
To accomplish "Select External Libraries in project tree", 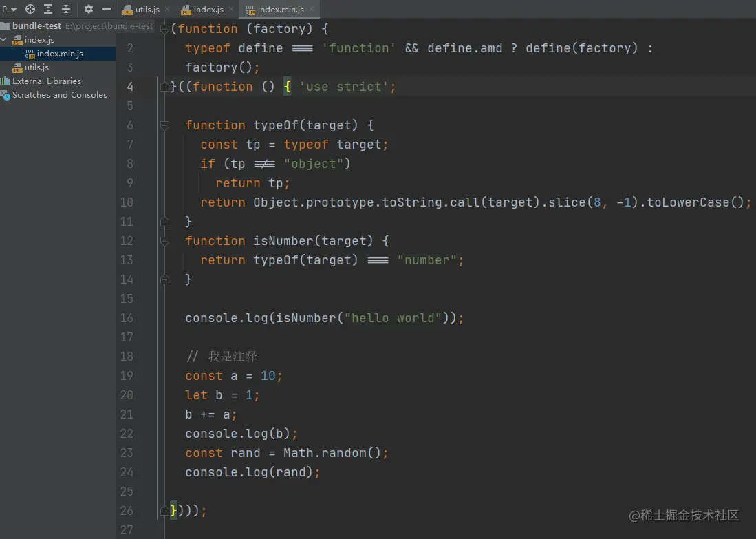I will 46,81.
